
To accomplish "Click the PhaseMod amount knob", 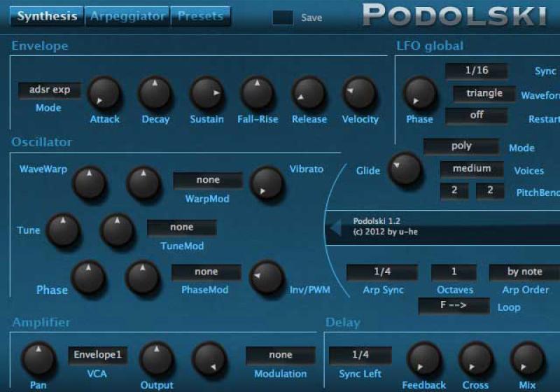I will coord(143,277).
